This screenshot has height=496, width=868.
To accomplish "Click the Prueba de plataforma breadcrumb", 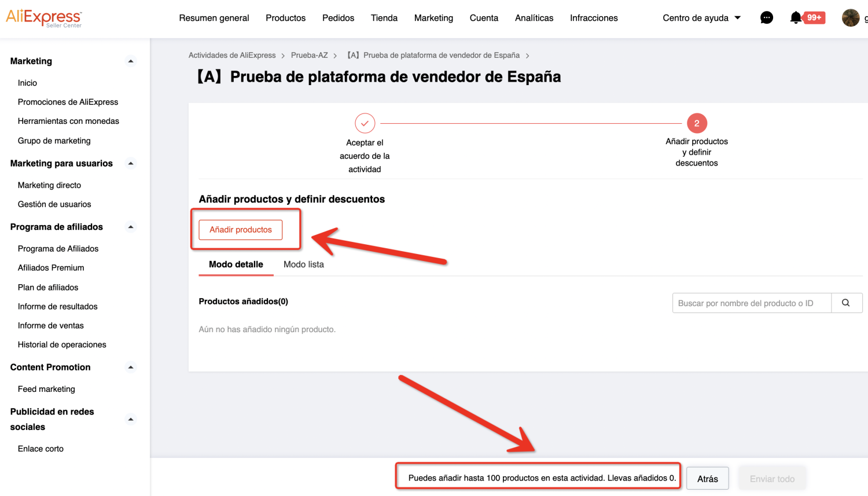I will 433,56.
